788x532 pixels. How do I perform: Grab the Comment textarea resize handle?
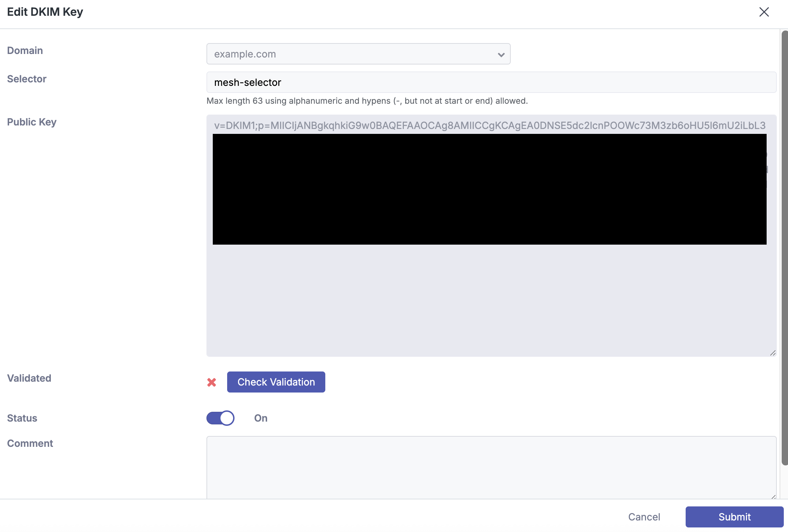773,496
